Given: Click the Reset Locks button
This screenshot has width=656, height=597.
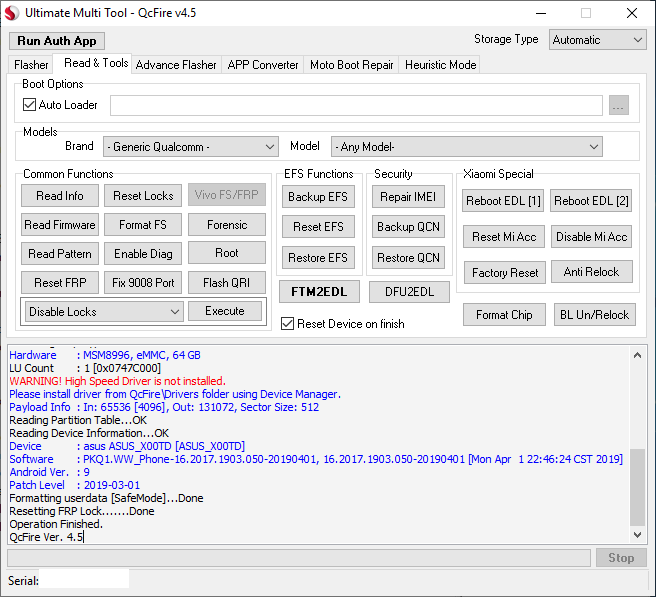Looking at the screenshot, I should tap(143, 195).
